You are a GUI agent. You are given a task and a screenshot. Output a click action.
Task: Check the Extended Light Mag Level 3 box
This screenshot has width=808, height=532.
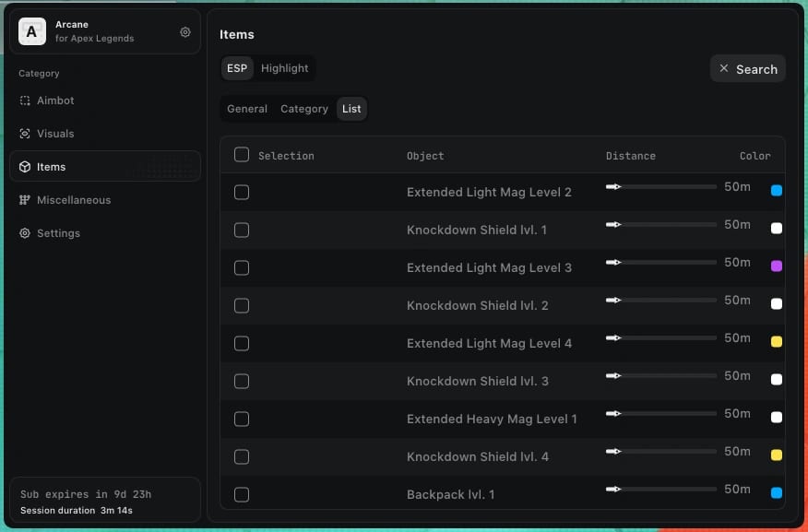[242, 267]
